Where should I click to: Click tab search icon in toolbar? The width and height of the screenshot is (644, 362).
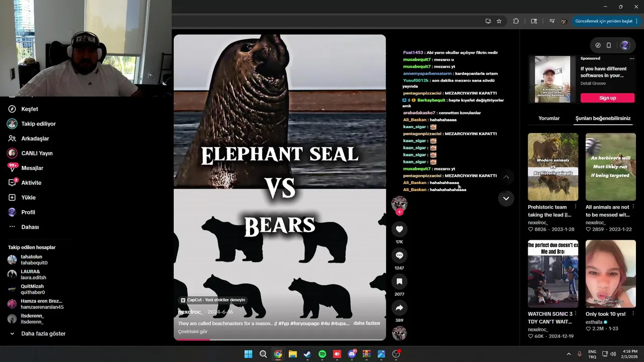click(x=534, y=21)
